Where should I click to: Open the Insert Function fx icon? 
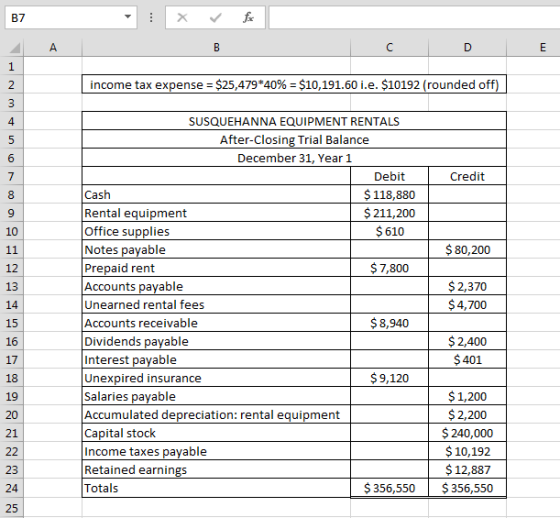click(248, 17)
